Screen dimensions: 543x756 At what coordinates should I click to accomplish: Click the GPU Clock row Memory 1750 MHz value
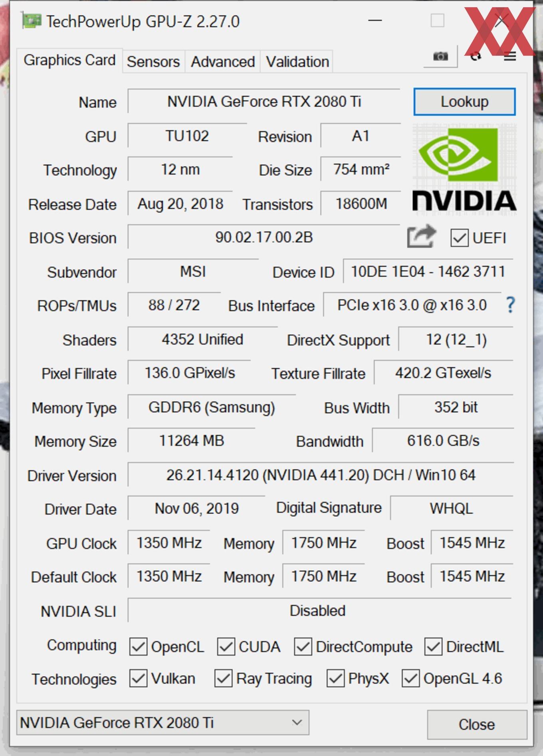click(323, 543)
